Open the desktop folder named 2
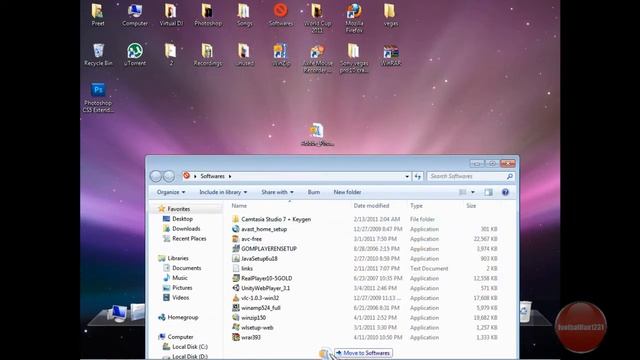Image resolution: width=640 pixels, height=360 pixels. pyautogui.click(x=171, y=54)
